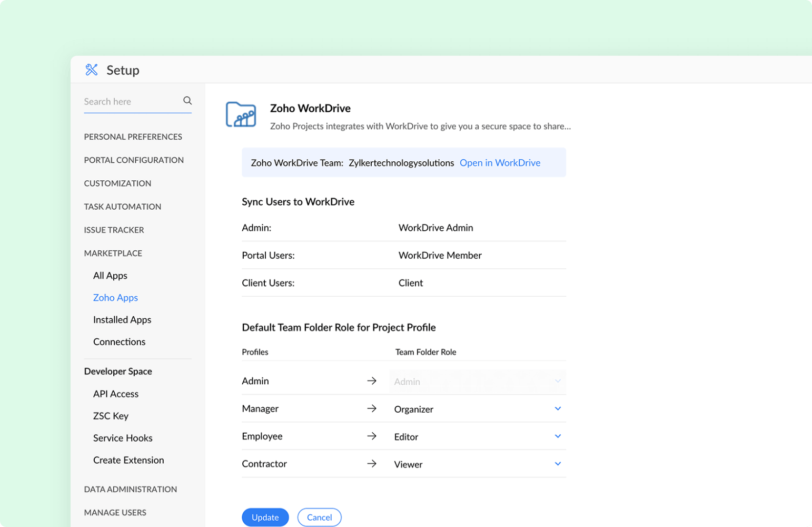This screenshot has height=527, width=812.
Task: Click the arrow icon beside Employee profile
Action: (372, 436)
